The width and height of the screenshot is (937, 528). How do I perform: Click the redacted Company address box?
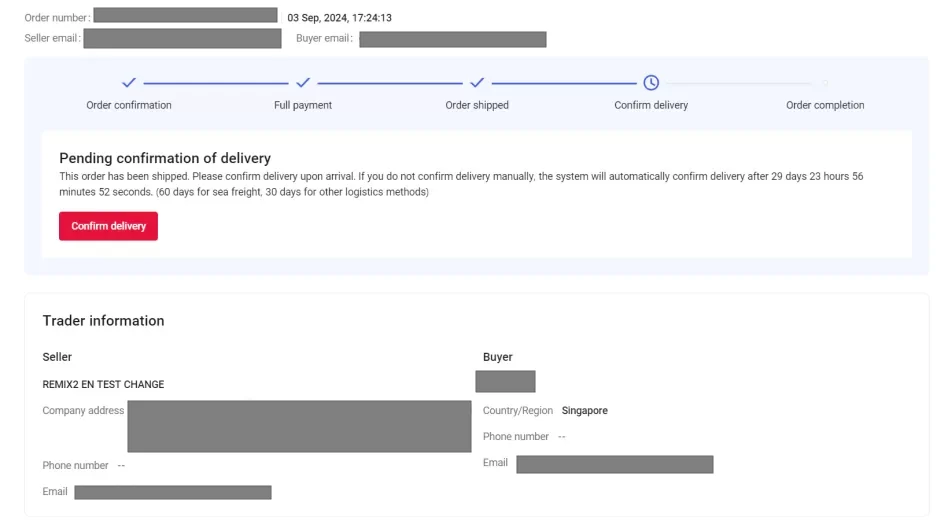coord(299,426)
